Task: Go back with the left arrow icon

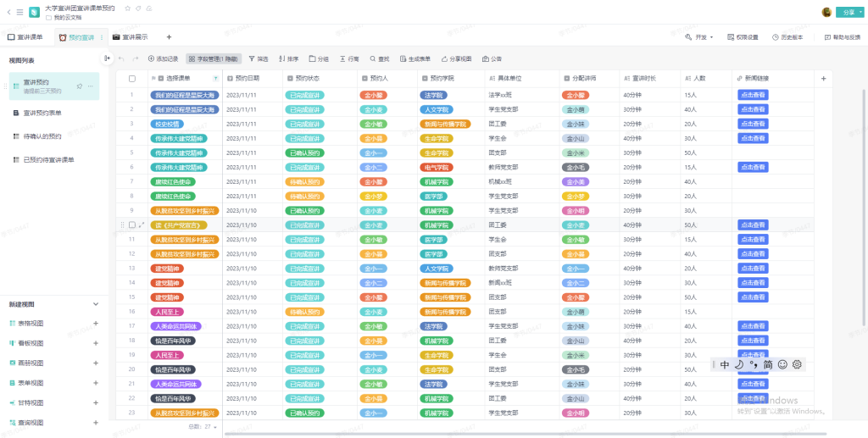Action: 8,12
